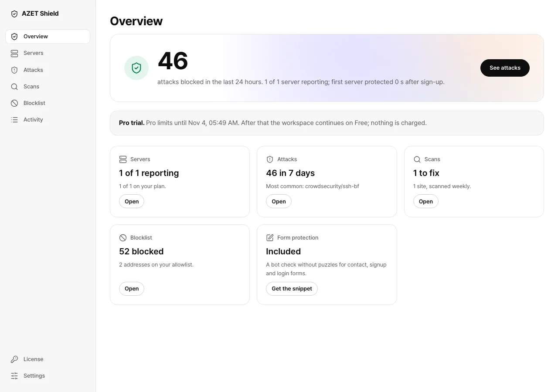Click "2 addresses on your allowlist." text
Viewport: 558px width, 392px height.
pos(156,264)
